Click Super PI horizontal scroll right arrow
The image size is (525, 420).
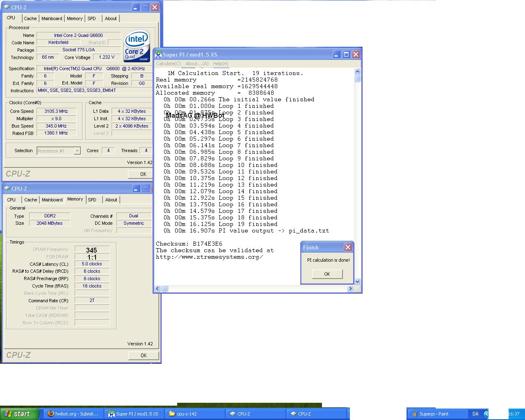click(x=350, y=289)
